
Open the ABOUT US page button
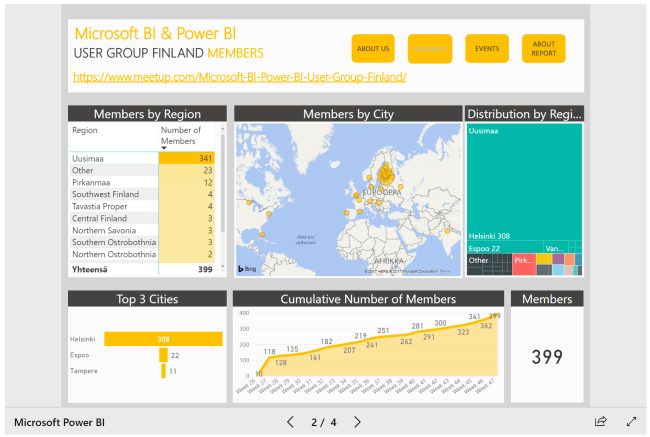373,48
